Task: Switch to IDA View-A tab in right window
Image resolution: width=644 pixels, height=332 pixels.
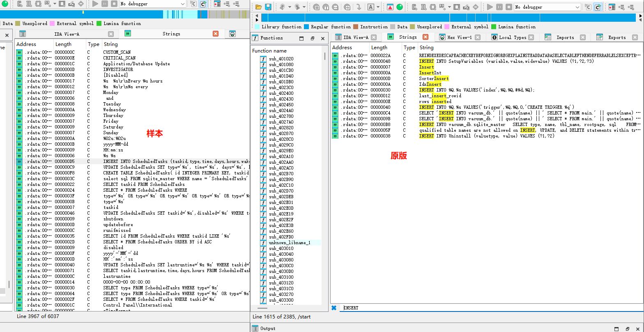Action: (356, 37)
